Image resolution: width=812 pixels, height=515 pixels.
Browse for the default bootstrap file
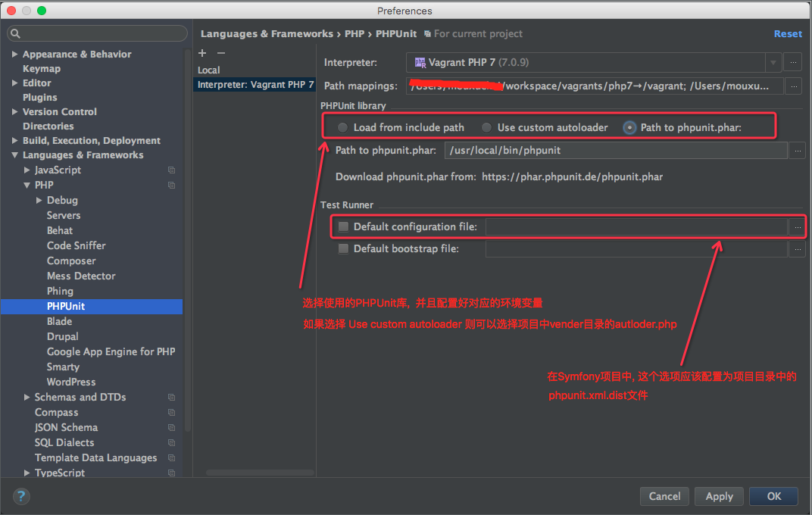point(797,249)
